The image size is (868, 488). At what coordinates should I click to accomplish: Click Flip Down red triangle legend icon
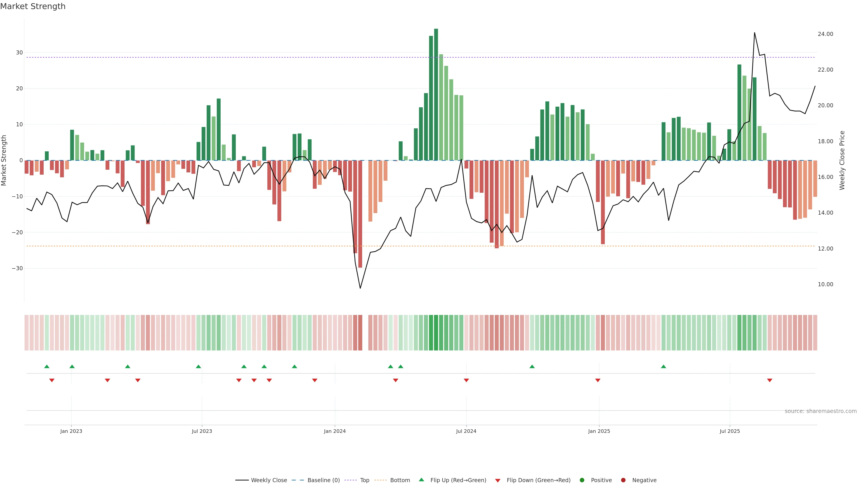pos(498,481)
